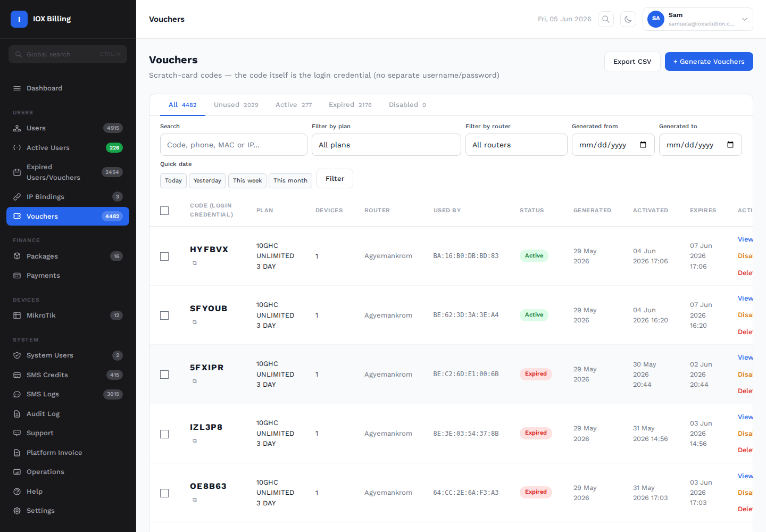Select the This month quick date
The height and width of the screenshot is (532, 766).
290,181
